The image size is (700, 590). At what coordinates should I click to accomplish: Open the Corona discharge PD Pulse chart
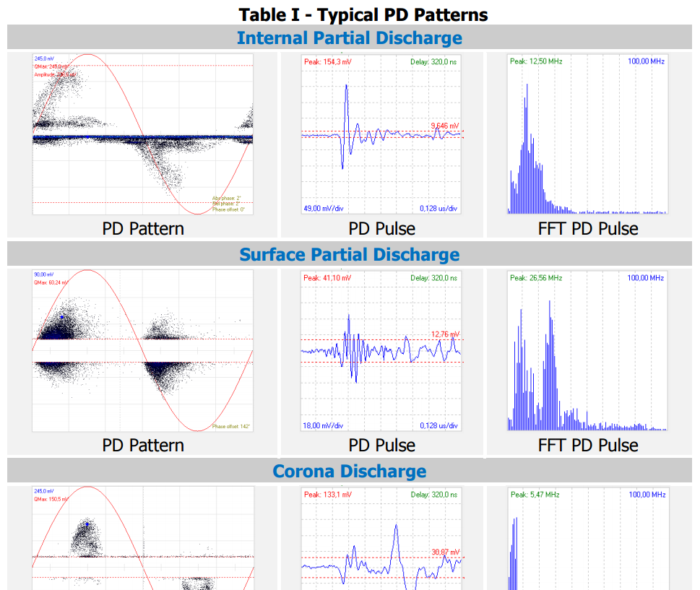tap(382, 539)
